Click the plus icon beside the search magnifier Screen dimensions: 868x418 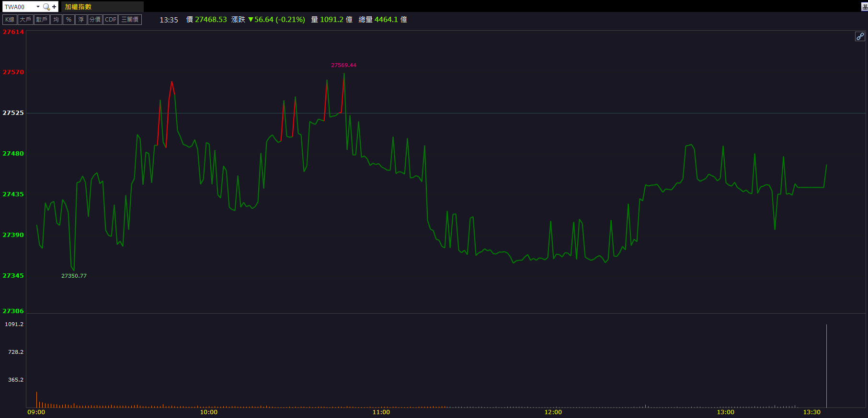pyautogui.click(x=54, y=7)
